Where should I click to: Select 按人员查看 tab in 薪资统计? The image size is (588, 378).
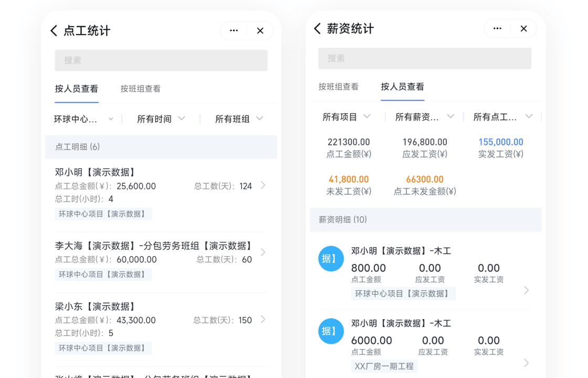pos(402,87)
